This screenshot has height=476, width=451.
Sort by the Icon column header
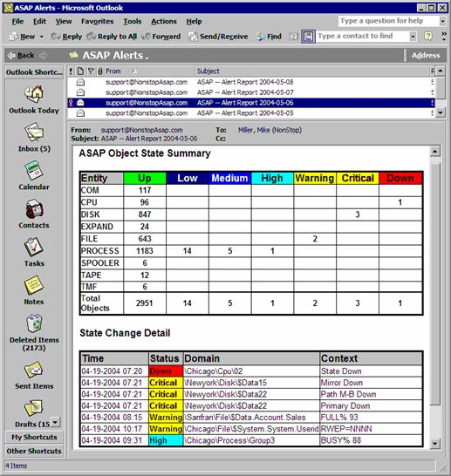pos(80,71)
